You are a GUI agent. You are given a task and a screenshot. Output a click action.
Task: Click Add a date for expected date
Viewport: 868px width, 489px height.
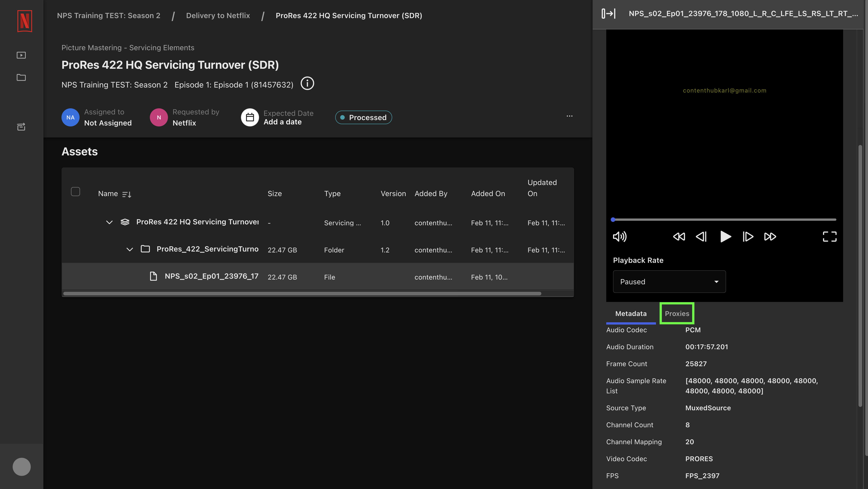tap(282, 122)
